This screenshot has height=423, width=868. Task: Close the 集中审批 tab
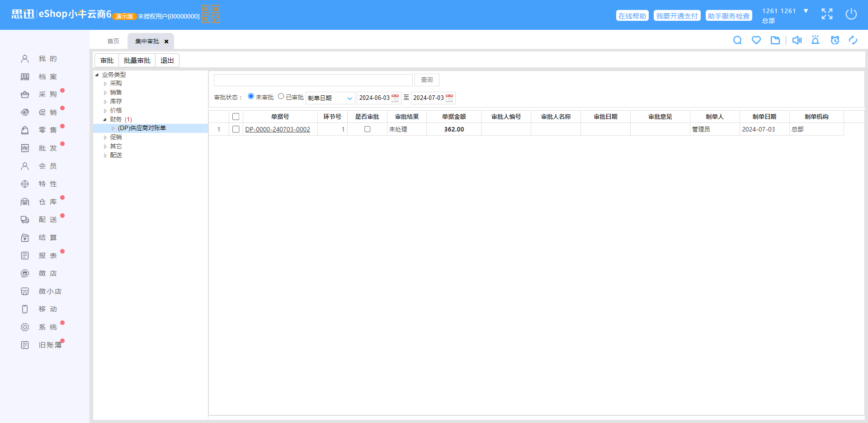[166, 42]
